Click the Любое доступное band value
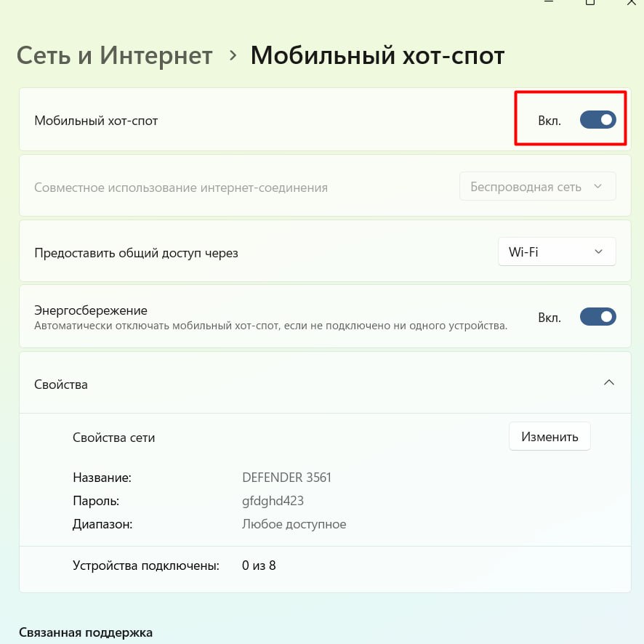This screenshot has height=644, width=644. click(x=294, y=523)
